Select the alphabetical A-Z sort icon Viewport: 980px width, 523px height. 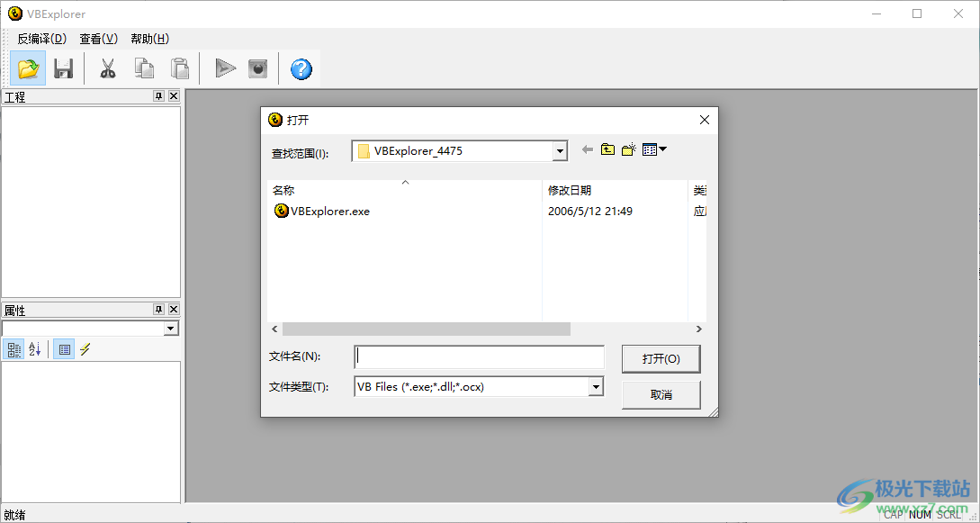[x=34, y=349]
